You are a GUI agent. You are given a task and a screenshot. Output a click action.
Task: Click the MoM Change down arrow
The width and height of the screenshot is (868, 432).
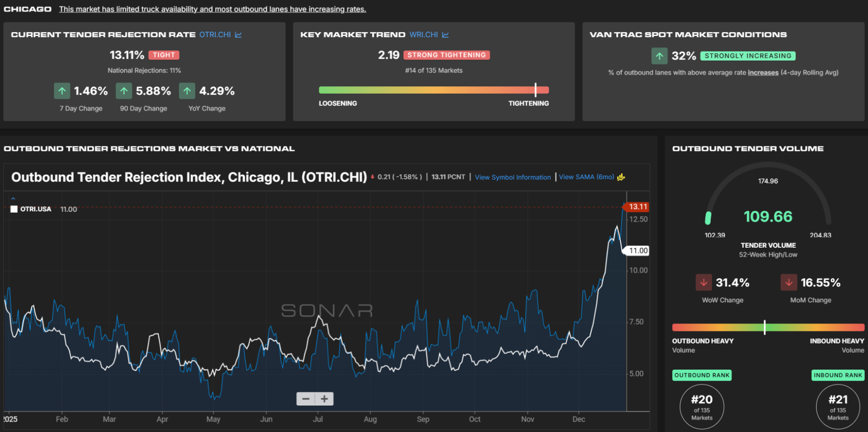click(x=788, y=282)
